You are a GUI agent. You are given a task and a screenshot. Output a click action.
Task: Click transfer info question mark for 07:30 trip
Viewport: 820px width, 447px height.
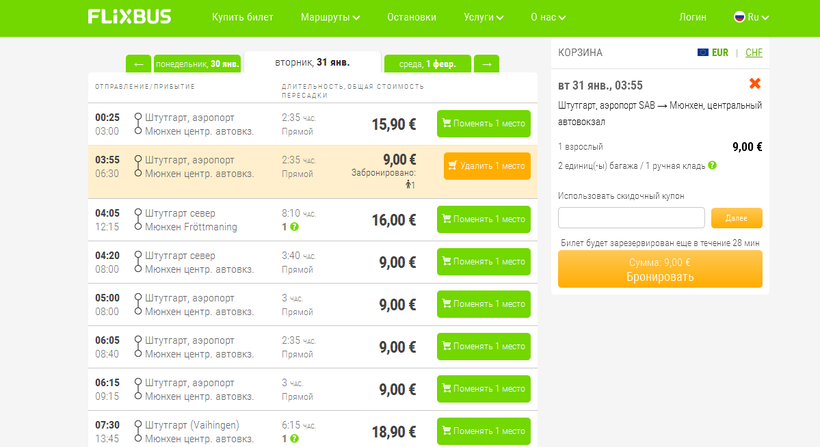coord(296,439)
